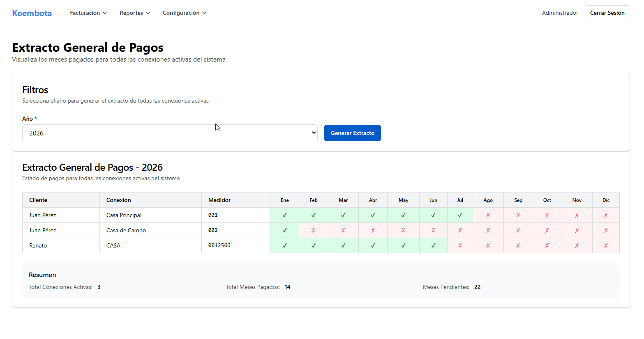Expand the Reportes menu
Image resolution: width=644 pixels, height=339 pixels.
135,13
